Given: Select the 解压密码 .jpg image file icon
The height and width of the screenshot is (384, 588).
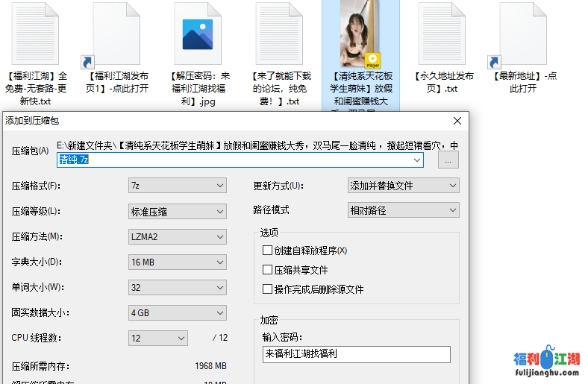Looking at the screenshot, I should tap(198, 34).
